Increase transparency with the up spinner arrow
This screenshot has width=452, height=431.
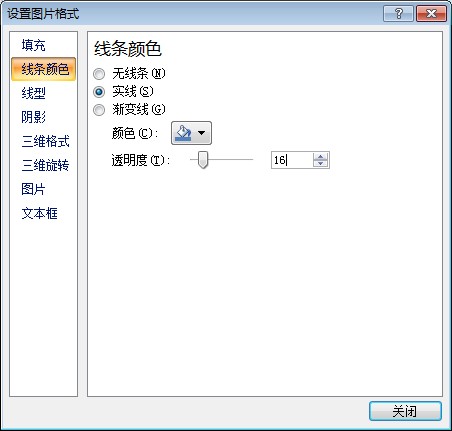click(320, 156)
